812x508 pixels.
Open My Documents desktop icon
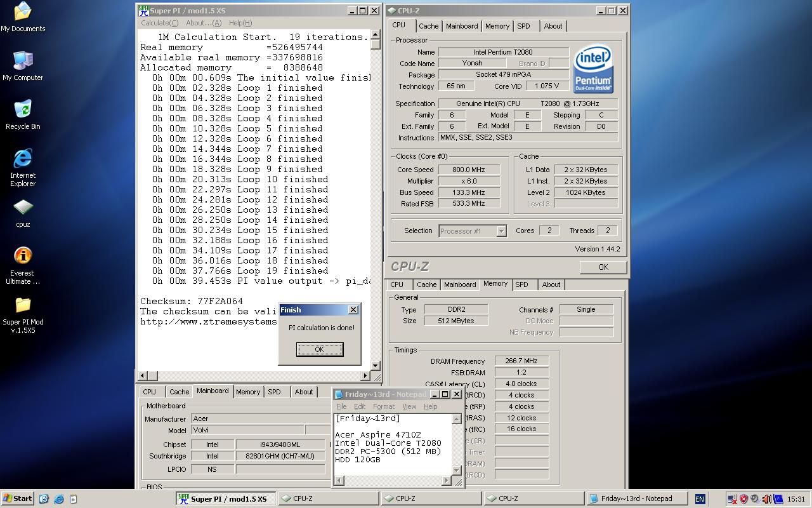(23, 17)
